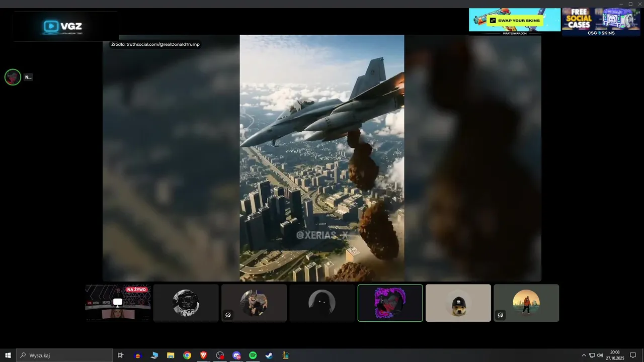
Task: Open the SWAP YOUR SKINS banner
Action: coord(515,20)
